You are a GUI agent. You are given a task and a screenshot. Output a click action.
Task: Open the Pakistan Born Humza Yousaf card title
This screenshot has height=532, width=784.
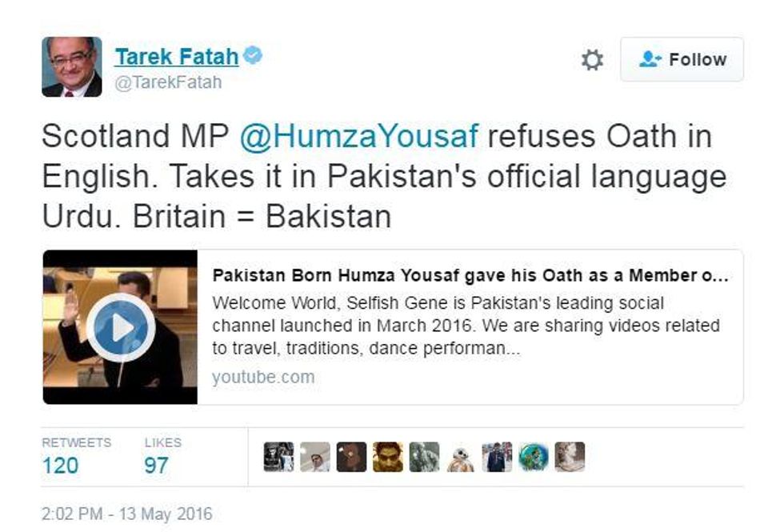[x=470, y=275]
